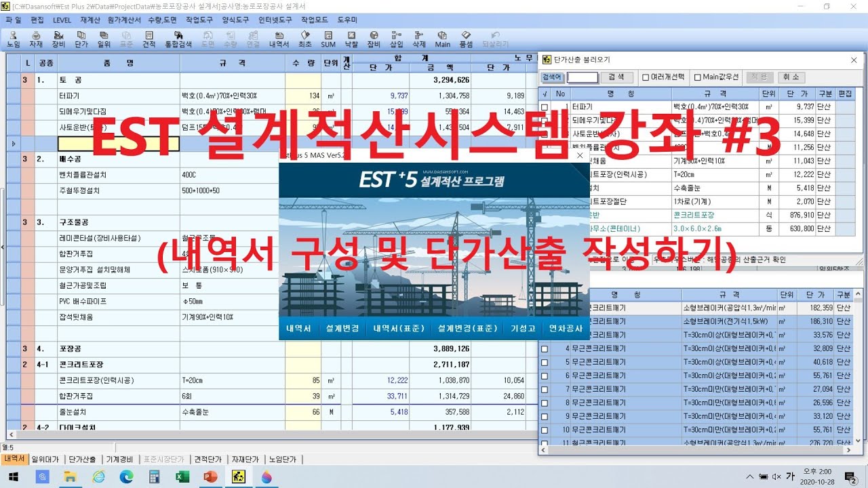Click the 876,910 unit price cell
The width and height of the screenshot is (868, 488).
pos(796,215)
